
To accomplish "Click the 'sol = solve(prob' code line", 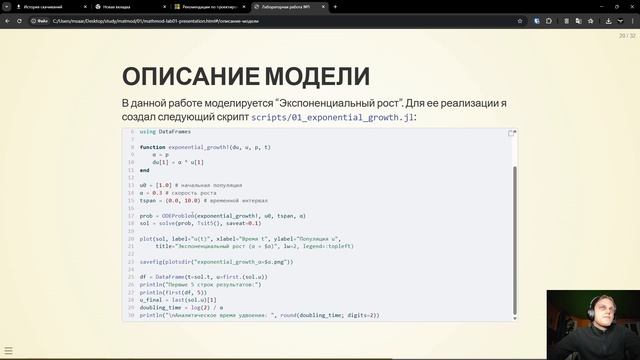I will pyautogui.click(x=200, y=223).
